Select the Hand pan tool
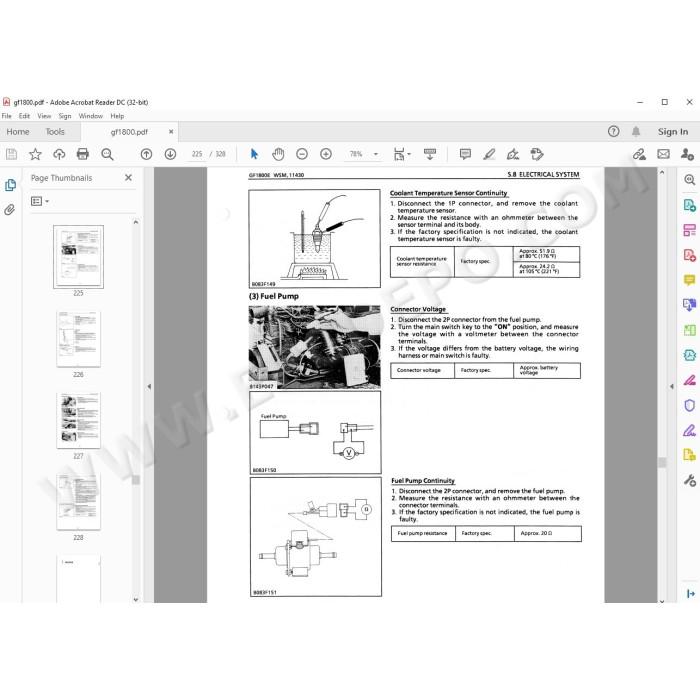 click(x=278, y=154)
